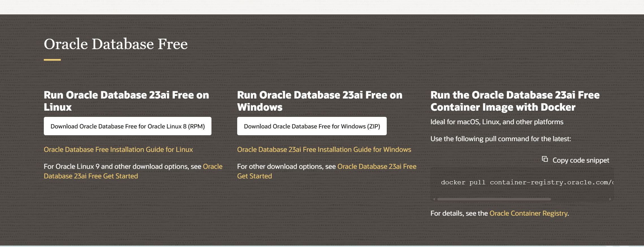Click Ideal for macOS, Linux text

(x=497, y=122)
